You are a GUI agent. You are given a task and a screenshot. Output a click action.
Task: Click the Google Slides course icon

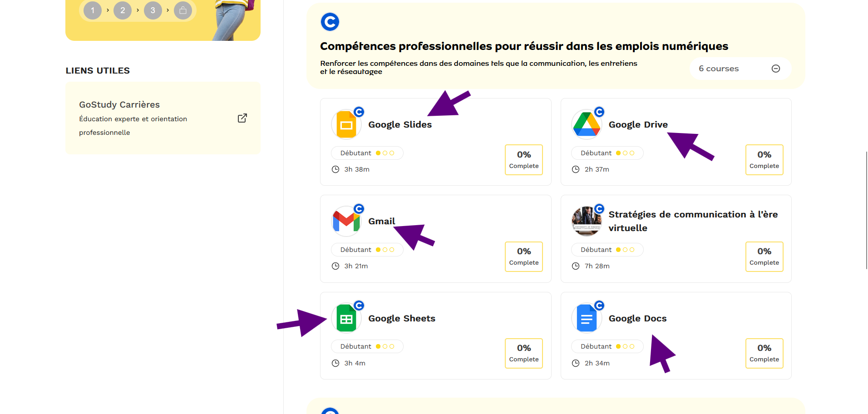[x=346, y=124]
